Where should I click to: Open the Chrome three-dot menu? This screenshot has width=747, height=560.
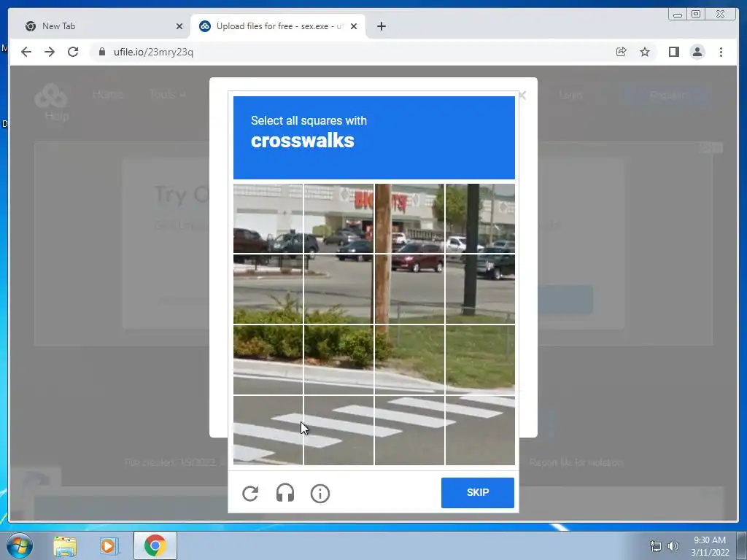pos(721,52)
